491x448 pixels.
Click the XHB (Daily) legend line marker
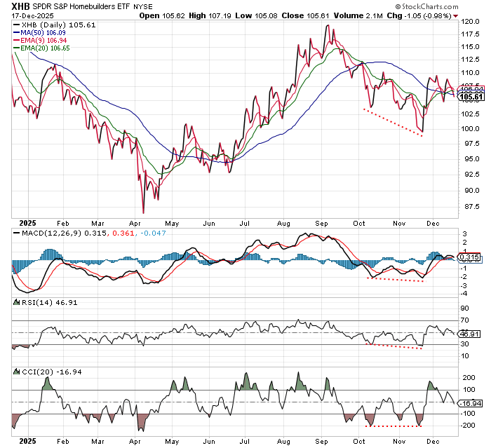tap(15, 25)
